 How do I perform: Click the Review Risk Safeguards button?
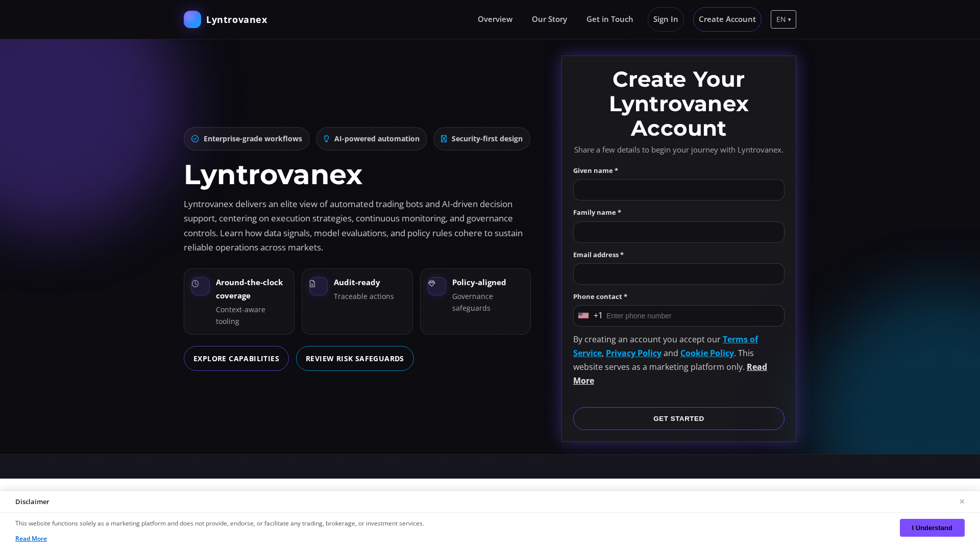(355, 359)
